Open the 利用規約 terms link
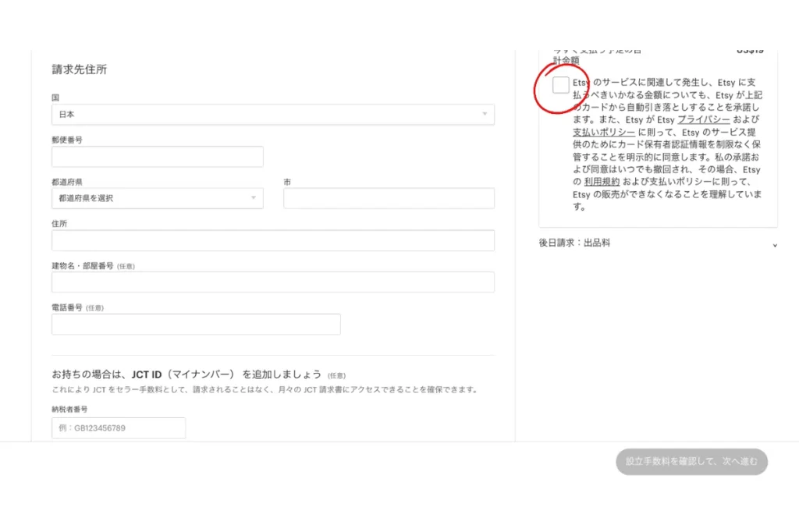799x532 pixels. click(x=602, y=182)
